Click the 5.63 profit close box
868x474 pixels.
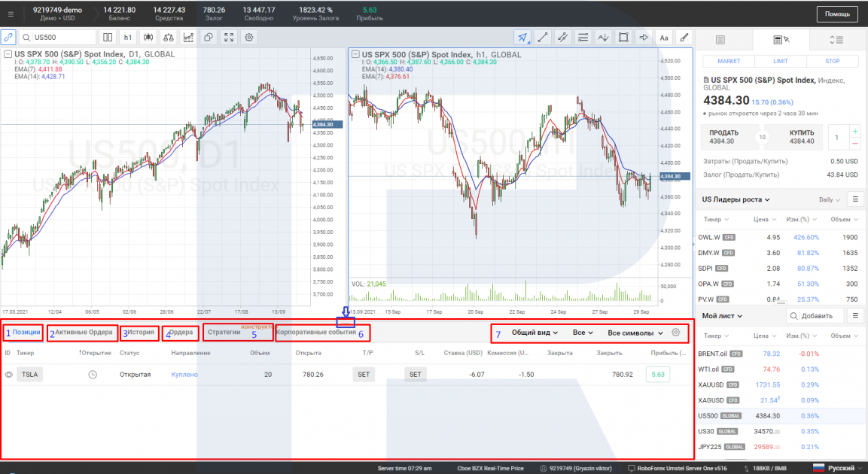tap(658, 375)
